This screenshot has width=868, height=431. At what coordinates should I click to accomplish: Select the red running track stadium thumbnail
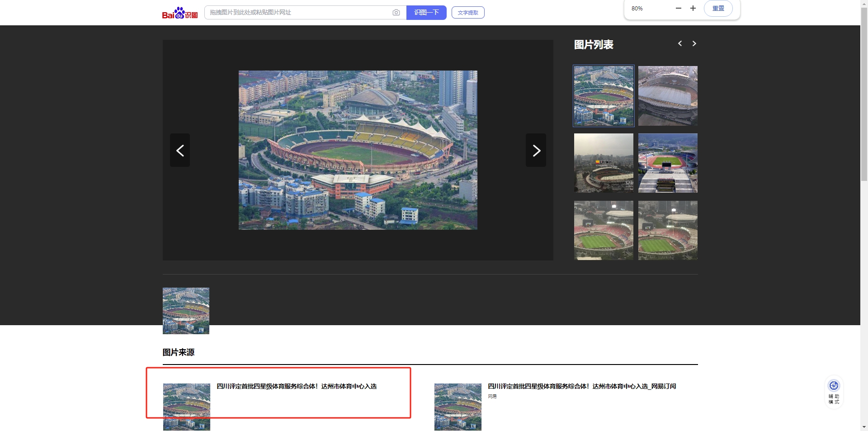668,163
